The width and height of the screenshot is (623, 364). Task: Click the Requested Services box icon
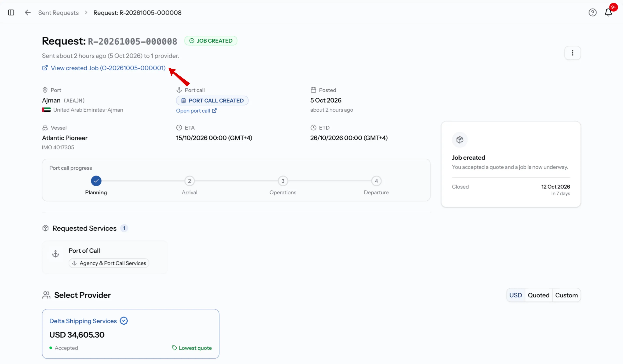pyautogui.click(x=45, y=228)
